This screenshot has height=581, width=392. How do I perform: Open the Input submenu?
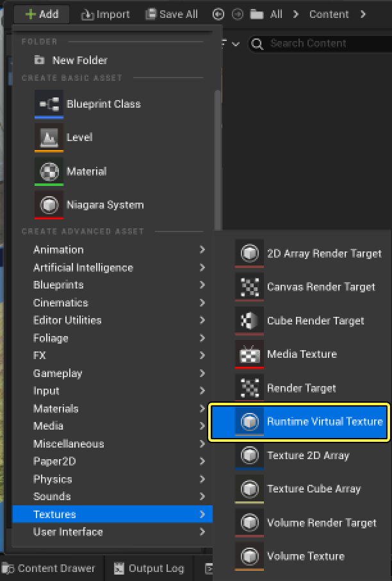tap(112, 391)
